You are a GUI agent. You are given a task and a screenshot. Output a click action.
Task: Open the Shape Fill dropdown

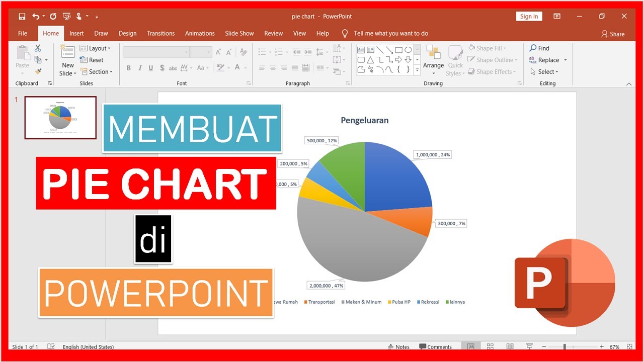488,48
